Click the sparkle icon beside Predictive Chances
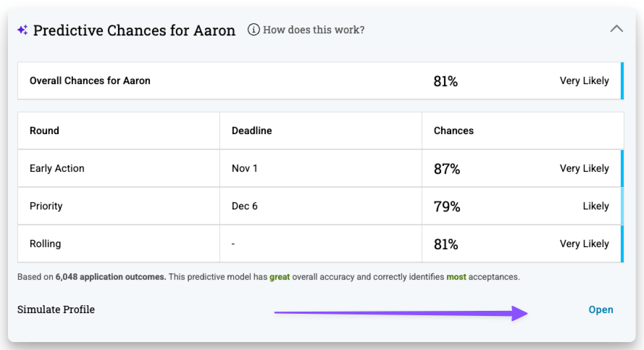 click(22, 30)
